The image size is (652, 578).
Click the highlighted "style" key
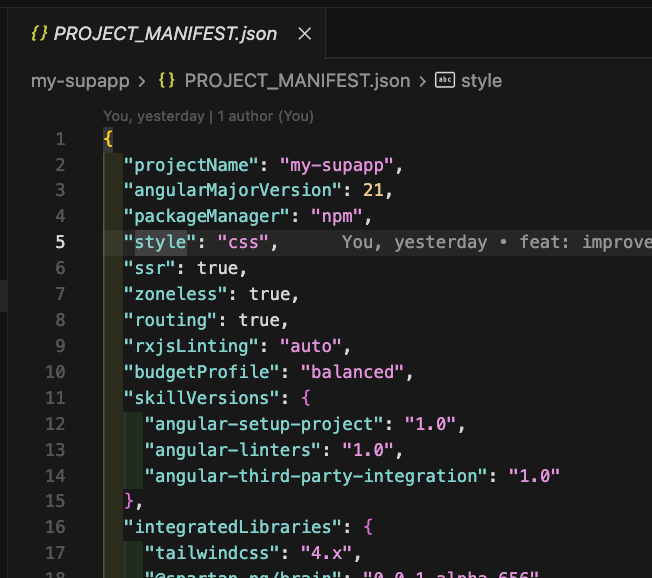tap(160, 242)
